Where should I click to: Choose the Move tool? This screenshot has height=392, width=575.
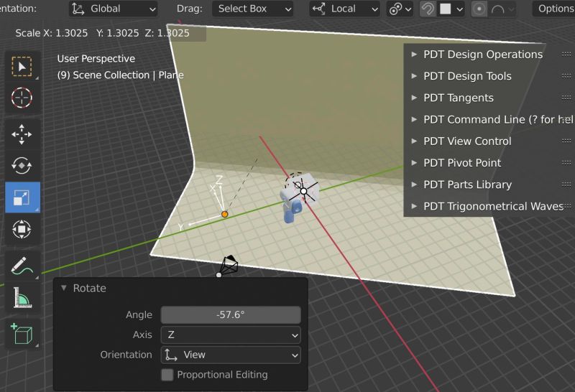tap(22, 134)
